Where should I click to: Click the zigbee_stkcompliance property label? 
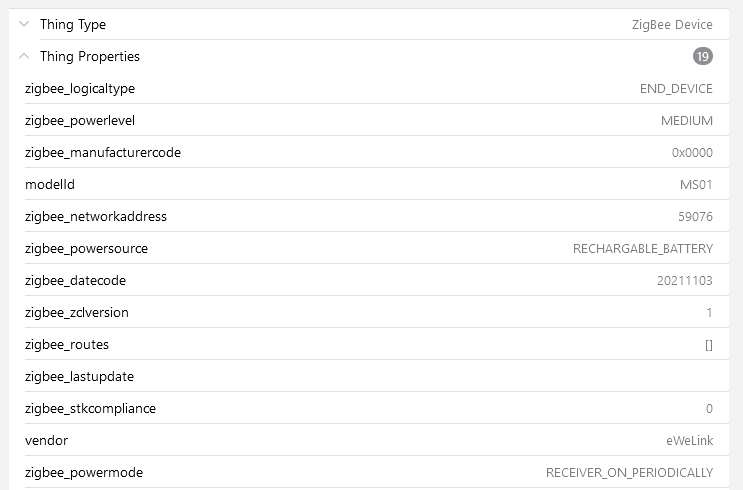point(90,409)
